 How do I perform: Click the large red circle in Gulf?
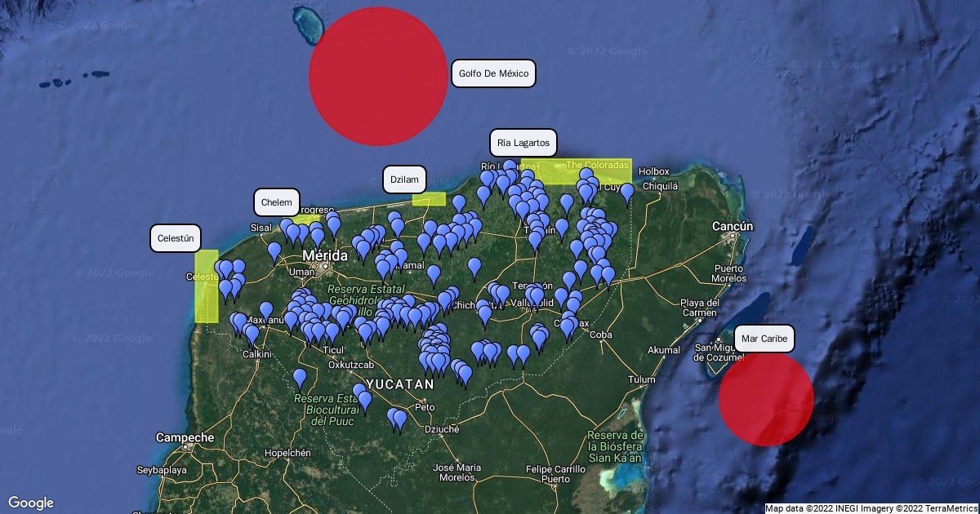377,76
